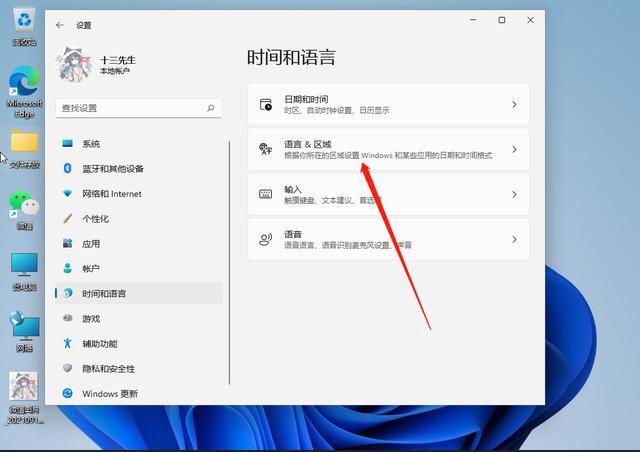Image resolution: width=640 pixels, height=452 pixels.
Task: Open Windows 更新 settings
Action: pos(139,394)
